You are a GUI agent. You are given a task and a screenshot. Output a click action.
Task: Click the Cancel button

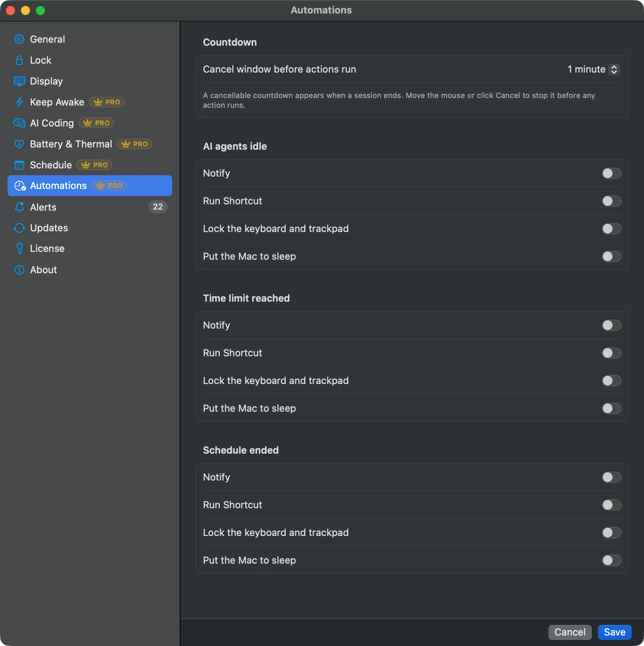tap(570, 632)
